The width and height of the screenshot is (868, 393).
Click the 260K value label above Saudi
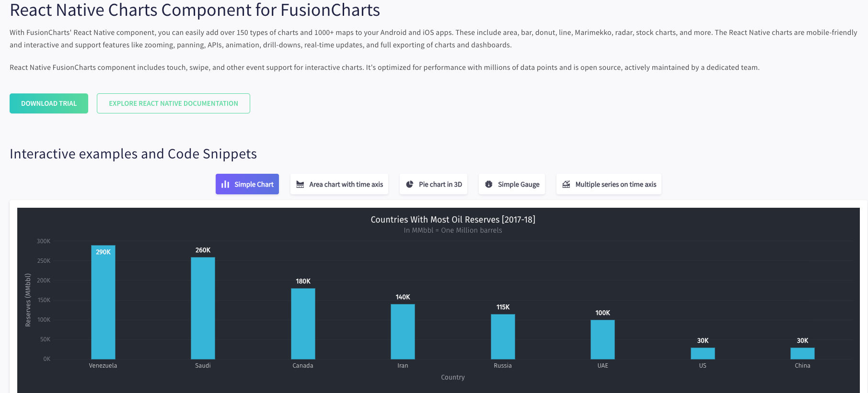click(203, 250)
